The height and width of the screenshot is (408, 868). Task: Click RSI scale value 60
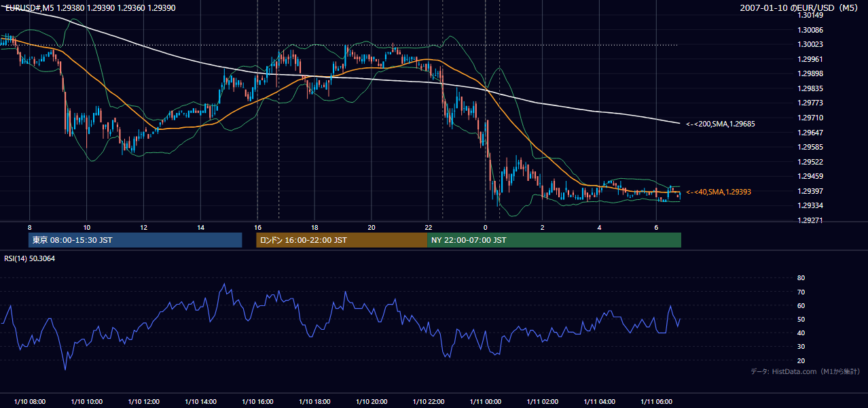pyautogui.click(x=801, y=305)
